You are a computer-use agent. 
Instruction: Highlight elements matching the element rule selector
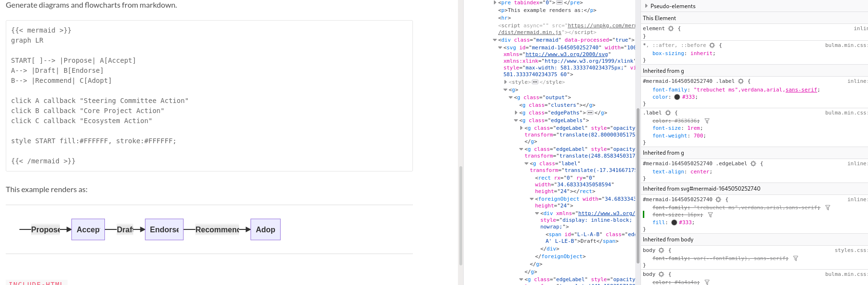tap(671, 29)
